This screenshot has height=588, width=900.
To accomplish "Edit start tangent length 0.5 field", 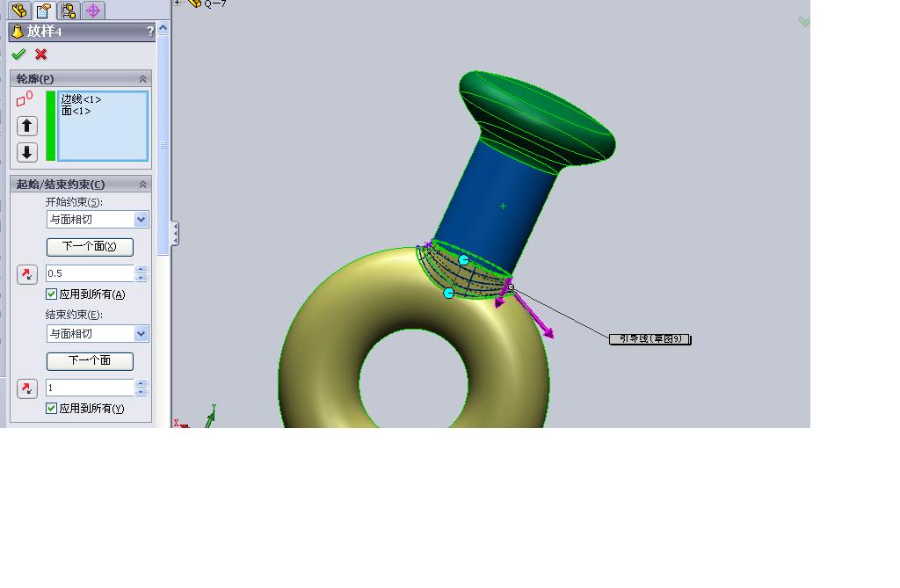I will 90,273.
